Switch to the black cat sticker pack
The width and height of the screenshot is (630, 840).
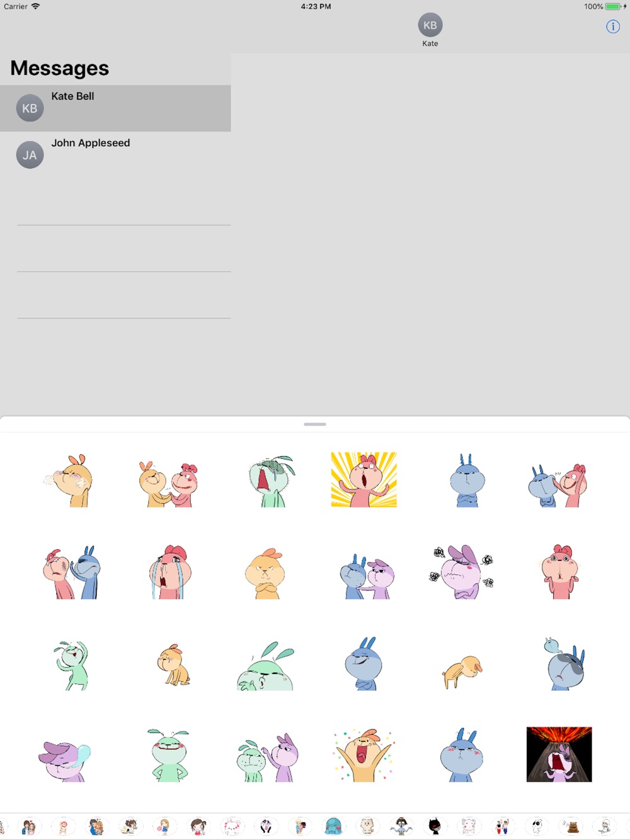point(435,826)
